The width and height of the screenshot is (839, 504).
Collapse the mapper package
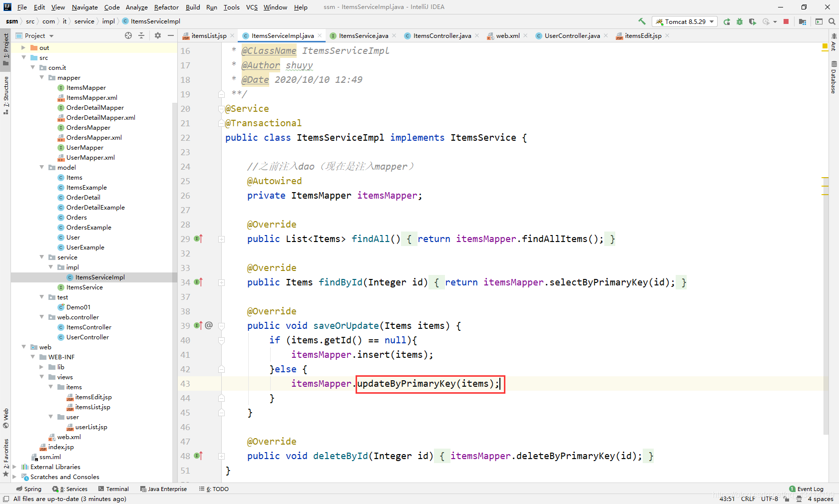pos(42,77)
